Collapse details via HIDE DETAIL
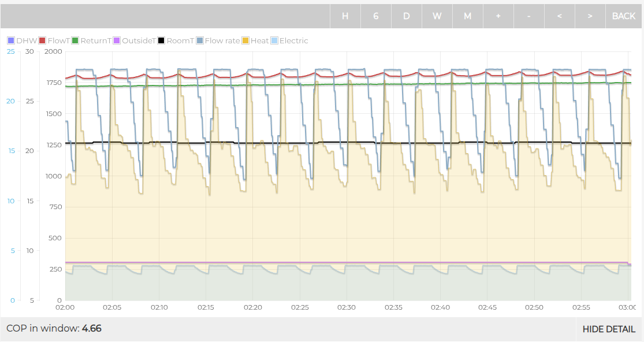Screen dimensions: 644x342 tap(609, 329)
